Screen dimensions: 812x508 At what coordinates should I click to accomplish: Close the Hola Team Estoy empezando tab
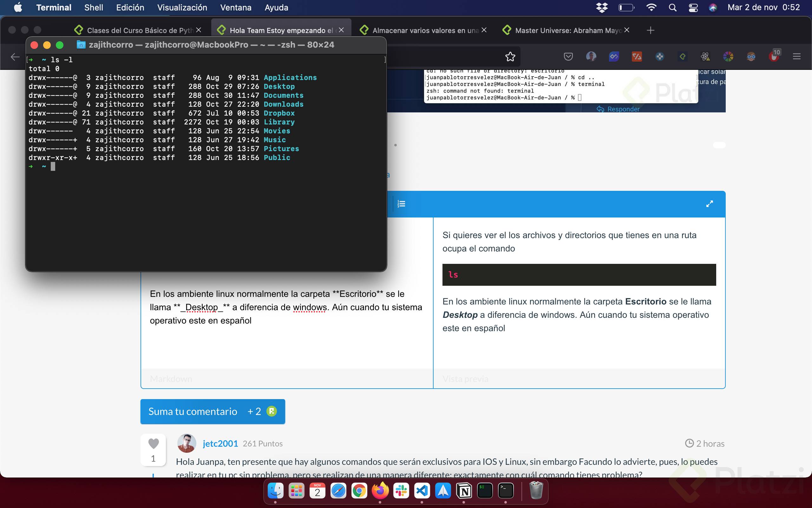[x=341, y=30]
